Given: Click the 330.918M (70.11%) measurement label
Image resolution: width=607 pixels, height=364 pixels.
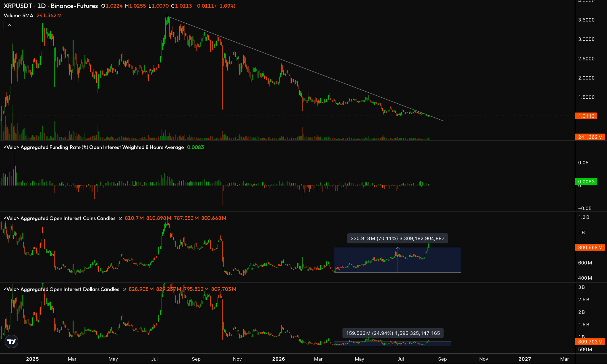Looking at the screenshot, I should pyautogui.click(x=397, y=238).
